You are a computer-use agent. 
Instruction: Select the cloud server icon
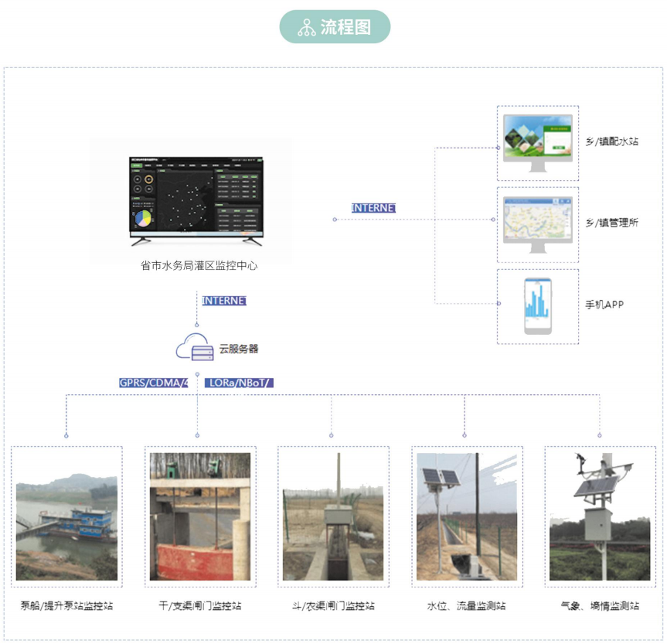click(194, 349)
